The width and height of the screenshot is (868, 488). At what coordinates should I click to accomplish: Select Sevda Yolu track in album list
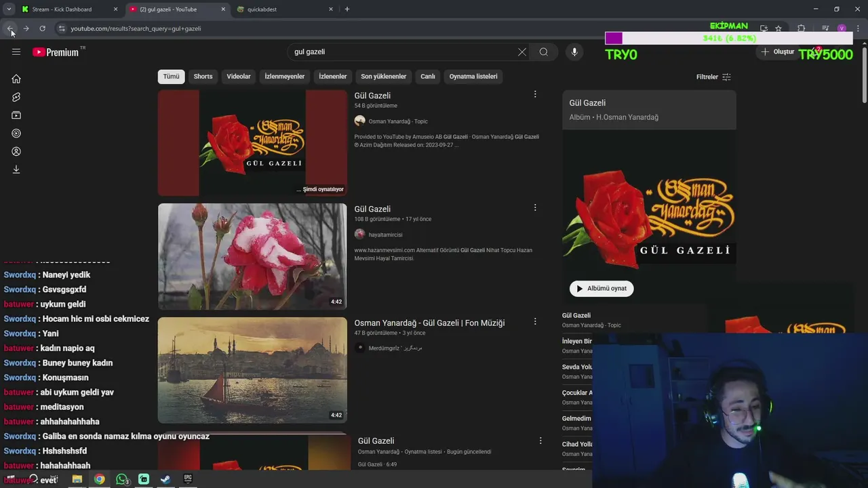coord(578,367)
